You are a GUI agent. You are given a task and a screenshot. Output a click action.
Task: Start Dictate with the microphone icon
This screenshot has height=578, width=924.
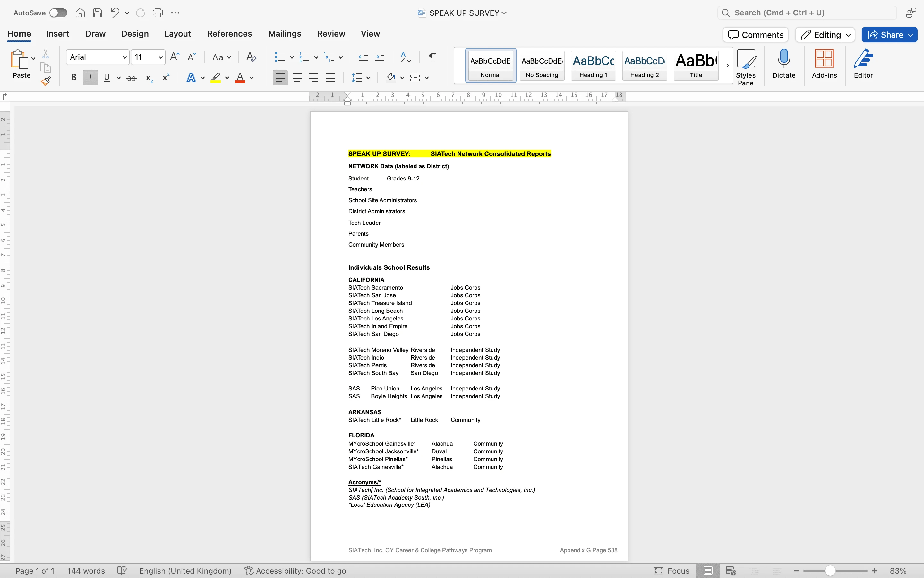(x=784, y=64)
